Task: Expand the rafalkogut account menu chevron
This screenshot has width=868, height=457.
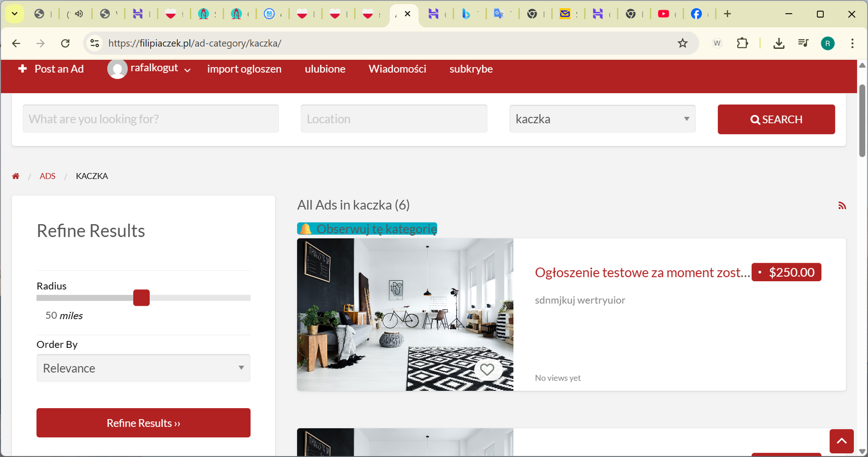Action: [x=188, y=70]
